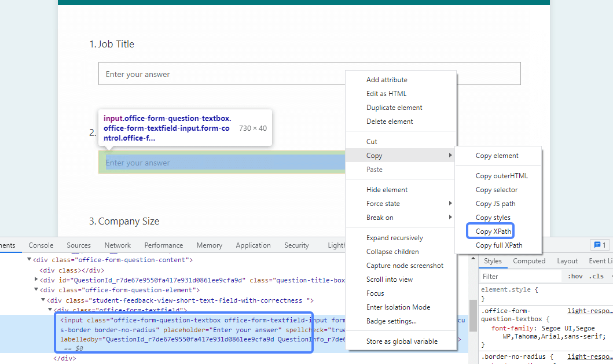Switch to the Console tab in DevTools
The width and height of the screenshot is (613, 364).
(41, 245)
